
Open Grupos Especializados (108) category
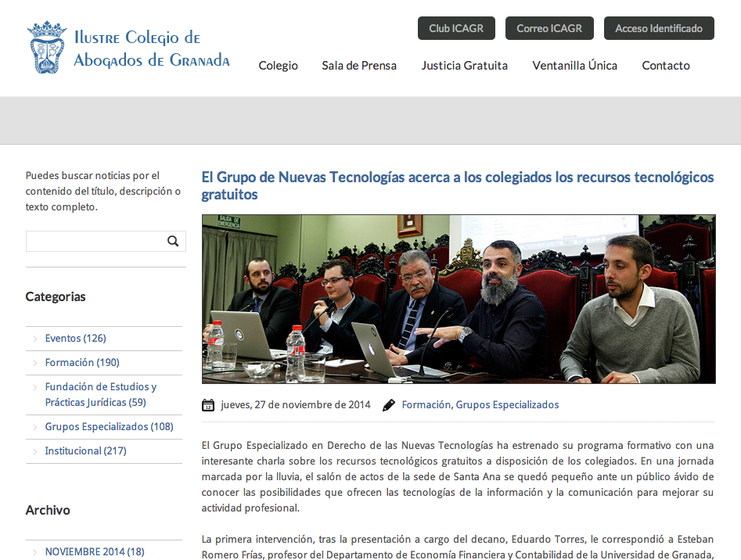click(110, 426)
